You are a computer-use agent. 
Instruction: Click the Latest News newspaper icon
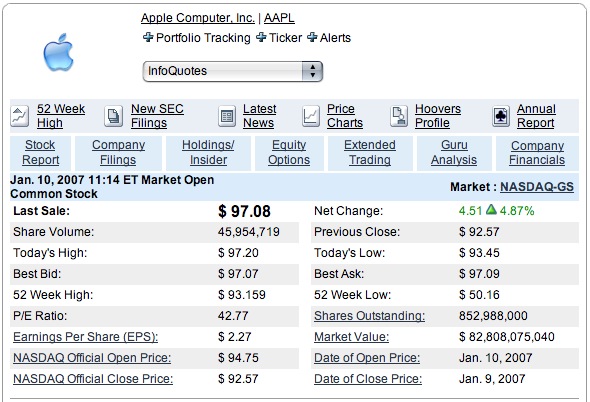click(227, 116)
